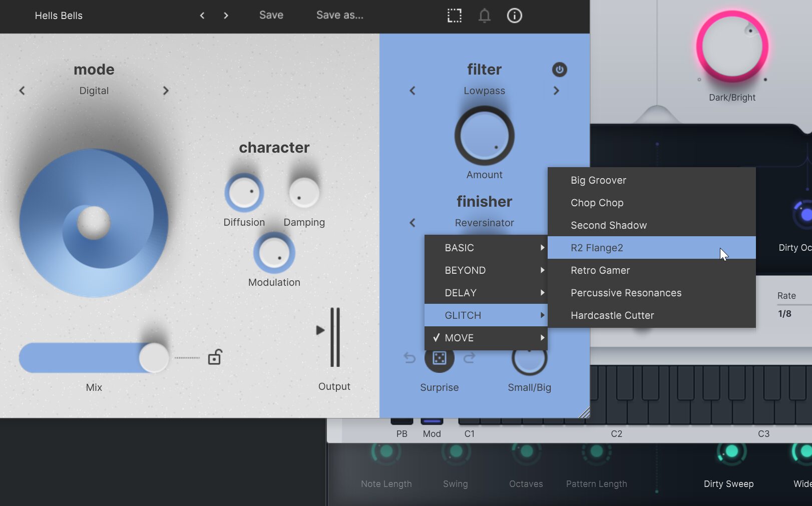Save the Hells Bells preset

point(271,15)
